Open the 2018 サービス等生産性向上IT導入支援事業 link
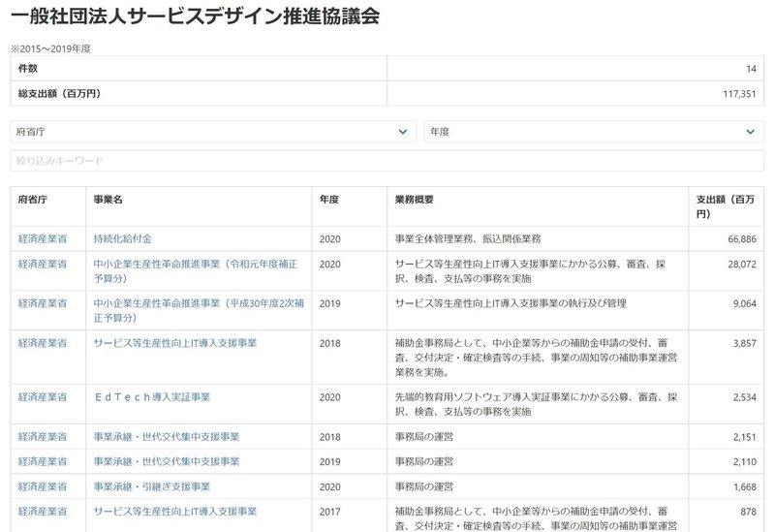This screenshot has width=775, height=532. (175, 343)
